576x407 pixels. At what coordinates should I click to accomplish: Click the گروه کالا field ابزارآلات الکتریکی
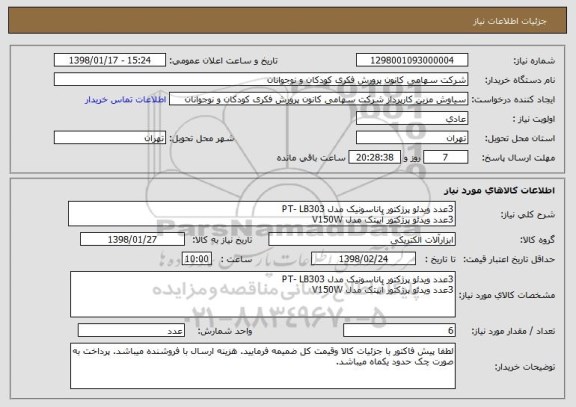pos(362,239)
